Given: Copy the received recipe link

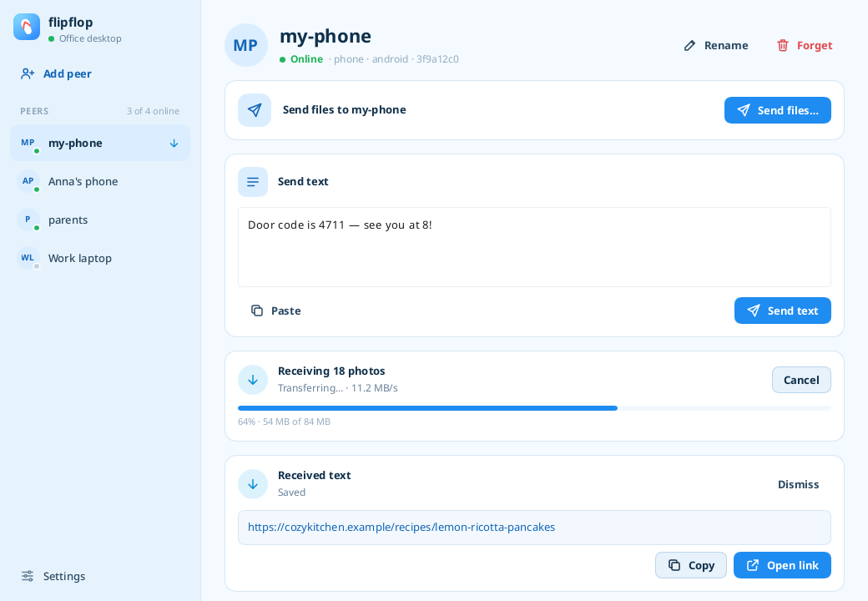Looking at the screenshot, I should pos(691,565).
